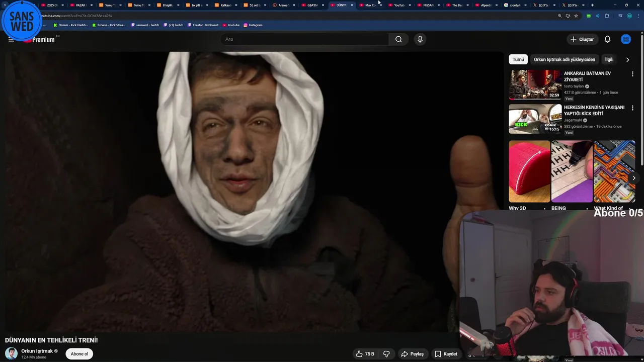Select the Tümü filter chip

pyautogui.click(x=518, y=59)
